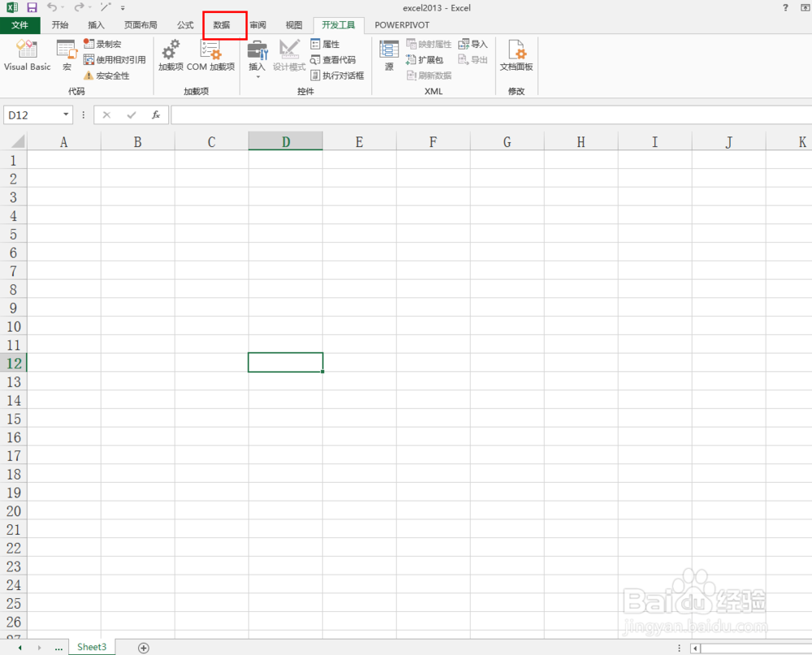Open Expansion Packs (扩展包)
812x655 pixels.
[425, 59]
